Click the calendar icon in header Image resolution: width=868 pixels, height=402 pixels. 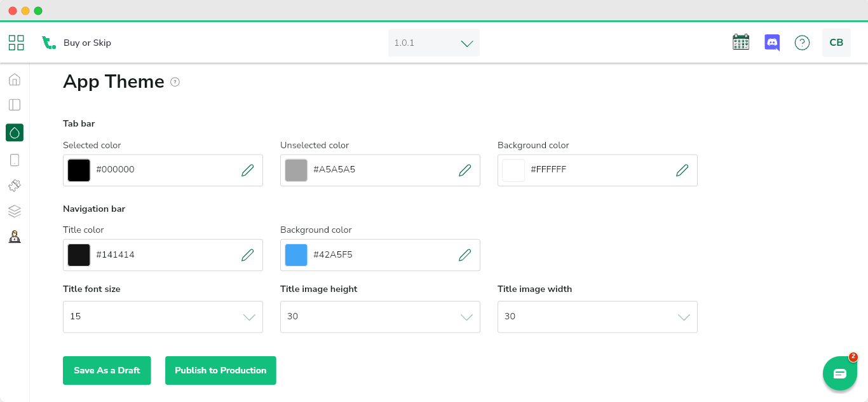point(741,43)
